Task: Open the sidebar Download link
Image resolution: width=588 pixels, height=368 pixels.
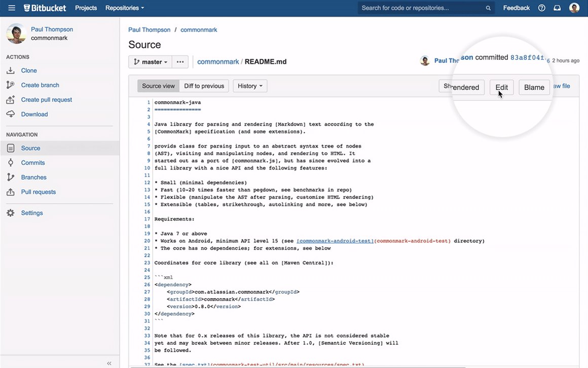Action: coord(34,114)
